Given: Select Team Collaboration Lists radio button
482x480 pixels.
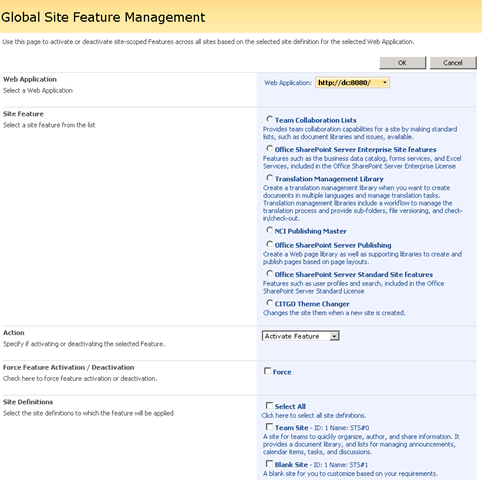Looking at the screenshot, I should coord(269,119).
